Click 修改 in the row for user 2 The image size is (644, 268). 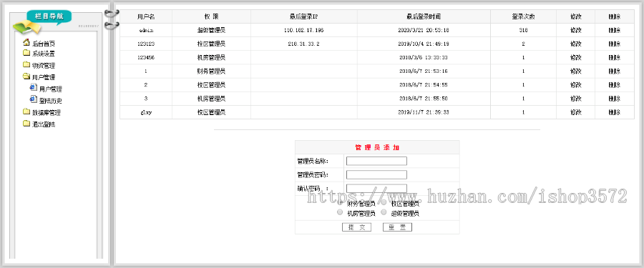(576, 85)
